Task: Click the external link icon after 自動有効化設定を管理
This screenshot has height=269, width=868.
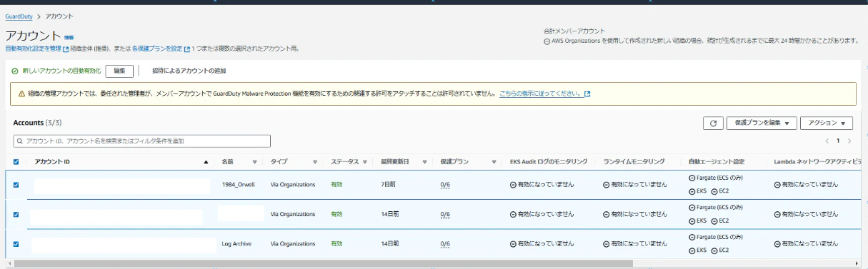Action: [x=66, y=49]
